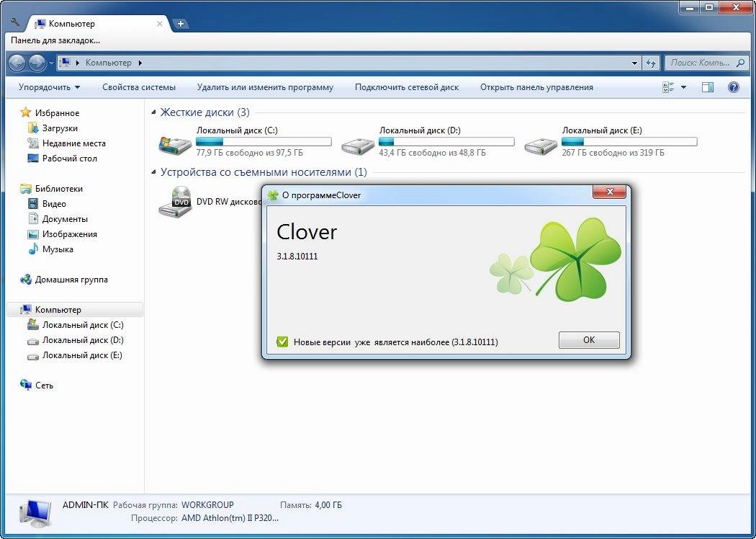Close the Компьютер tab
Image resolution: width=756 pixels, height=539 pixels.
click(x=160, y=24)
